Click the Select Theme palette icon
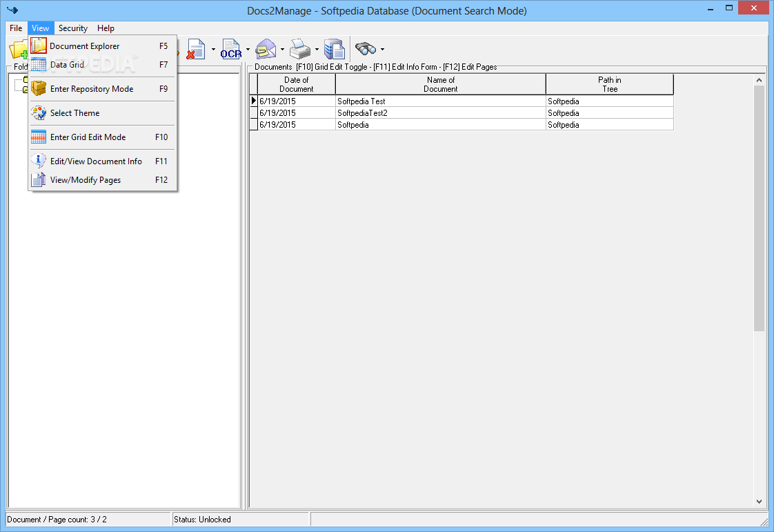Image resolution: width=774 pixels, height=532 pixels. click(39, 113)
